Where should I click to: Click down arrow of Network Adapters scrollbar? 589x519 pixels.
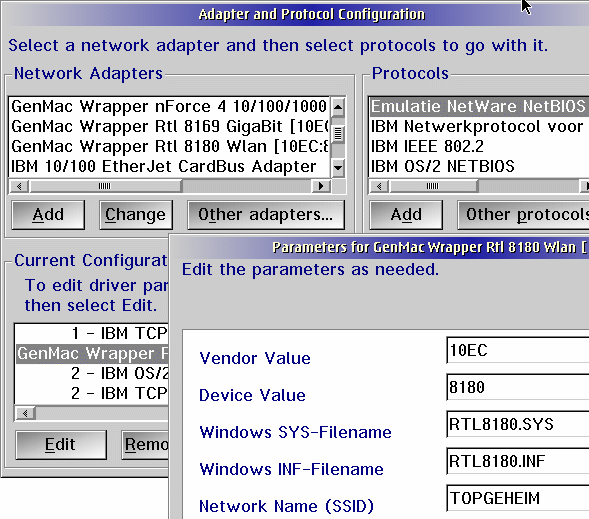click(x=338, y=167)
